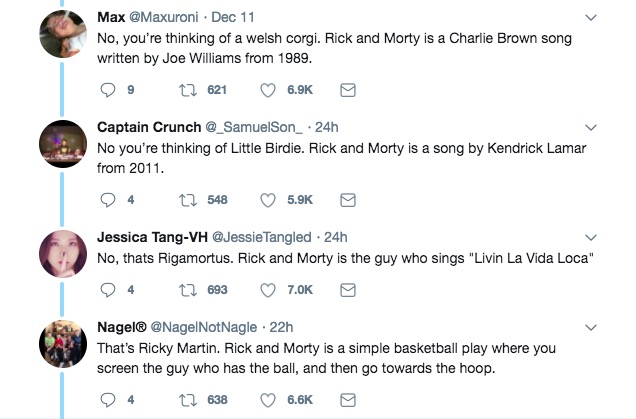
Task: Open the more-options chevron on Jessica Tang-VH's tweet
Action: (x=590, y=238)
